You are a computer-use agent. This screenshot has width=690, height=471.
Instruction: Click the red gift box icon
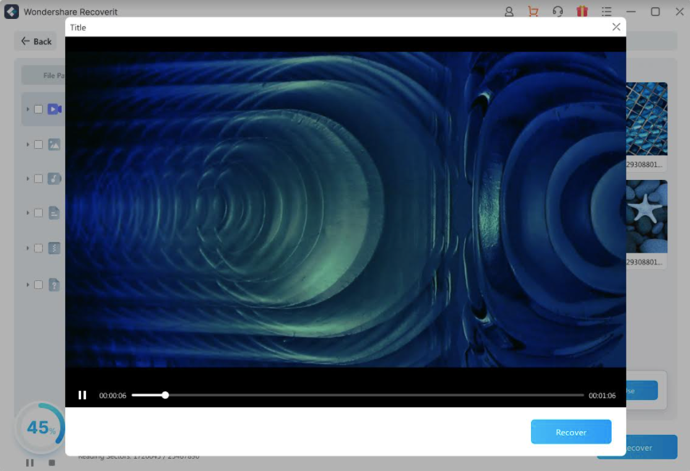tap(582, 12)
